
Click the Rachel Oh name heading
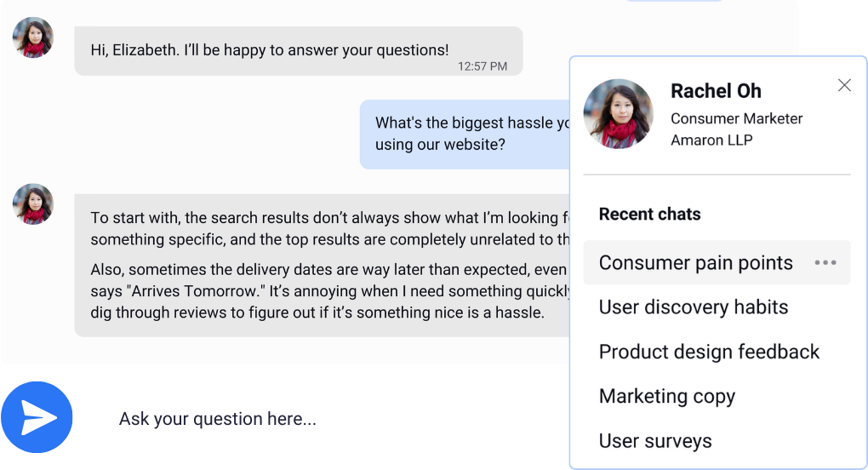tap(716, 91)
